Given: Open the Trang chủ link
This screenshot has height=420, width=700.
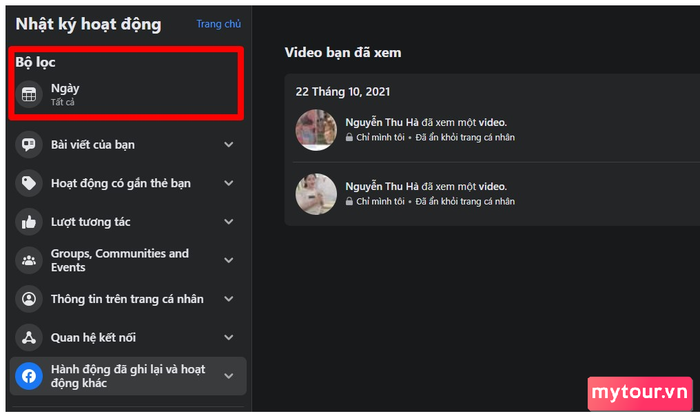Looking at the screenshot, I should point(218,24).
